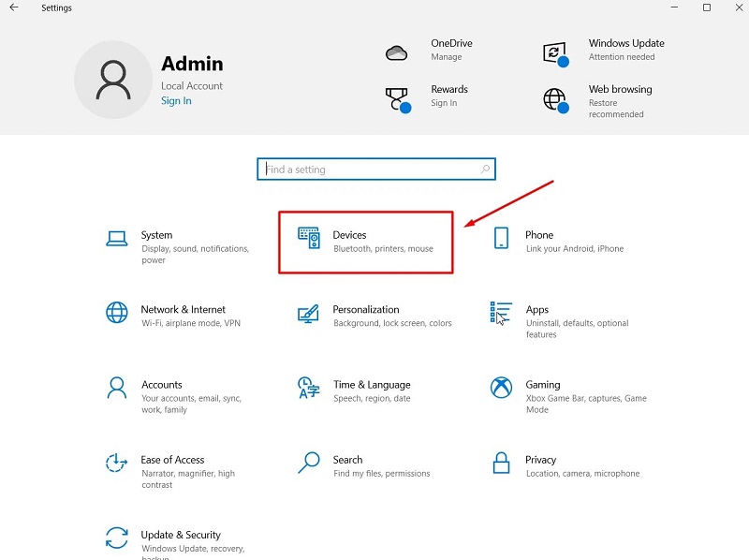This screenshot has width=749, height=560.
Task: Open the Phone settings icon
Action: pos(501,238)
